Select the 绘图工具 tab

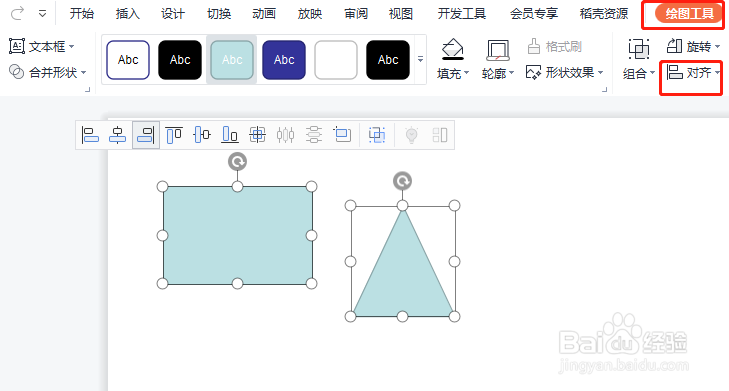tap(689, 13)
